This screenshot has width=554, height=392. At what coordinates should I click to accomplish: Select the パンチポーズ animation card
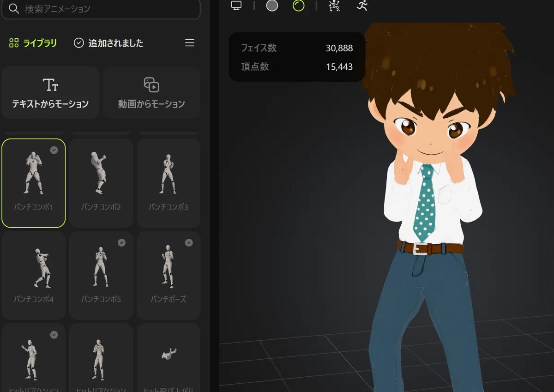pyautogui.click(x=168, y=276)
